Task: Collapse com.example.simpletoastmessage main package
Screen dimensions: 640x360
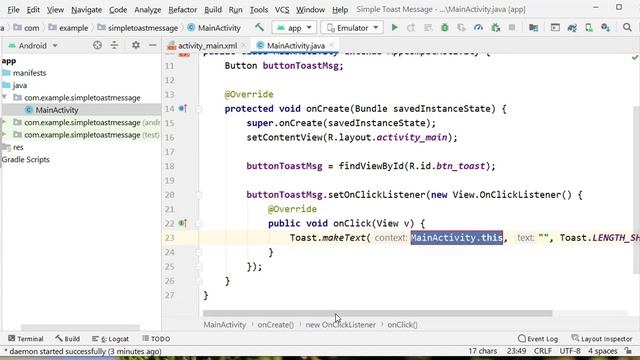Action: coord(4,98)
